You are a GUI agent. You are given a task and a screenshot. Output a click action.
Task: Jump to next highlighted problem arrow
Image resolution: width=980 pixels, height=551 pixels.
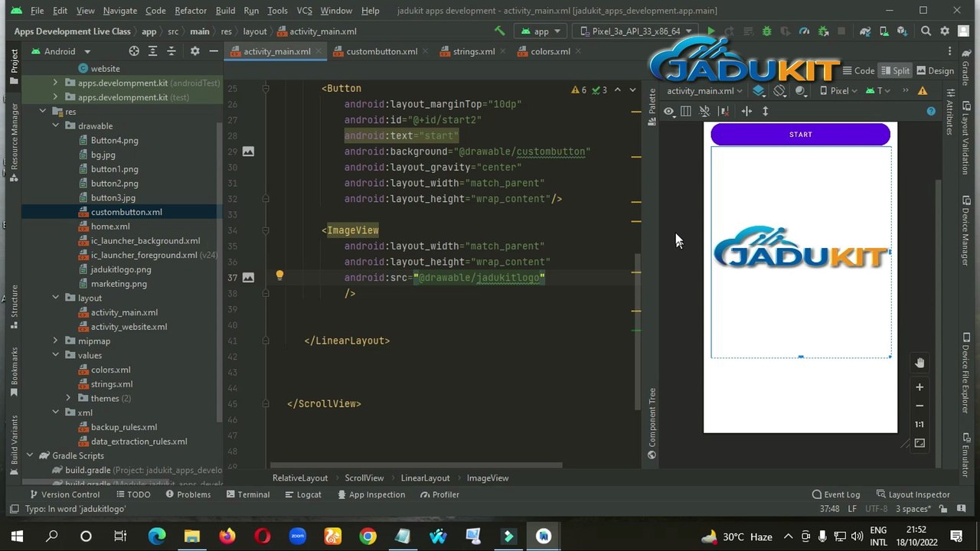click(632, 90)
